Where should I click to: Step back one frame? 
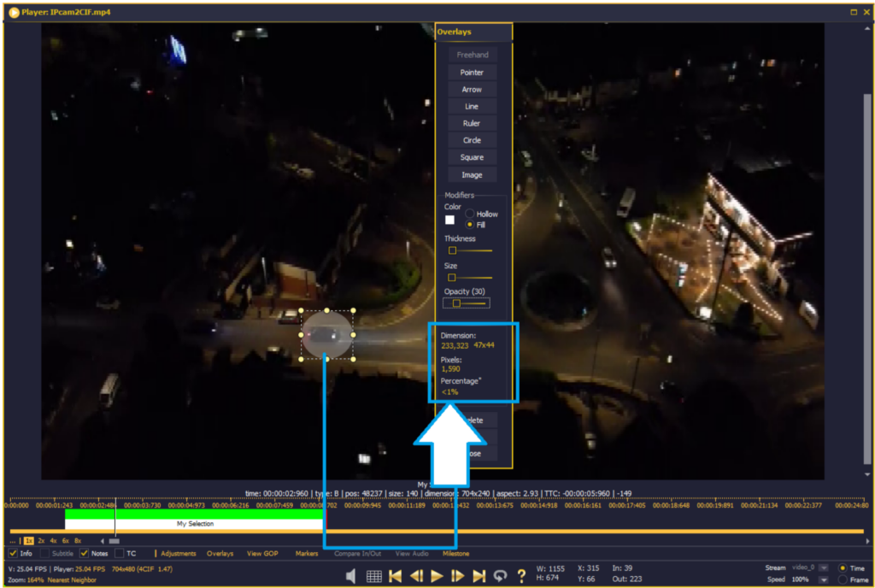click(x=416, y=576)
